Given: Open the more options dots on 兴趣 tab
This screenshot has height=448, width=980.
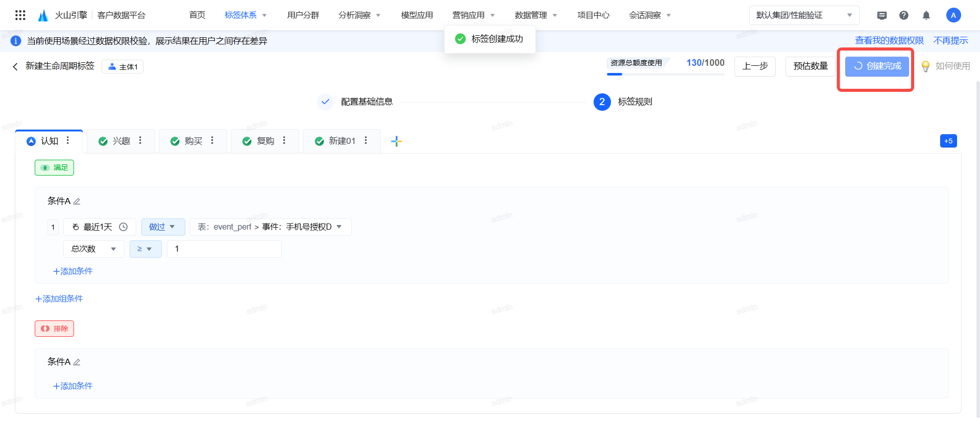Looking at the screenshot, I should [x=140, y=140].
